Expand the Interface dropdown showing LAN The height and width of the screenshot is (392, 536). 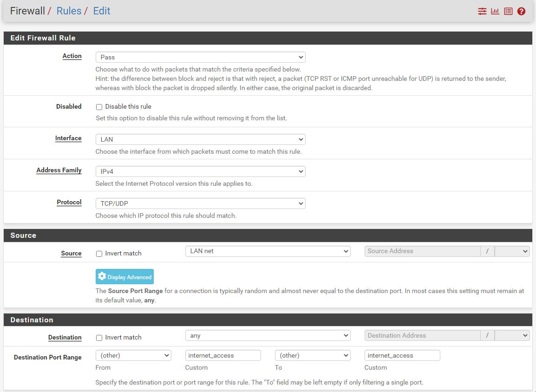point(200,139)
